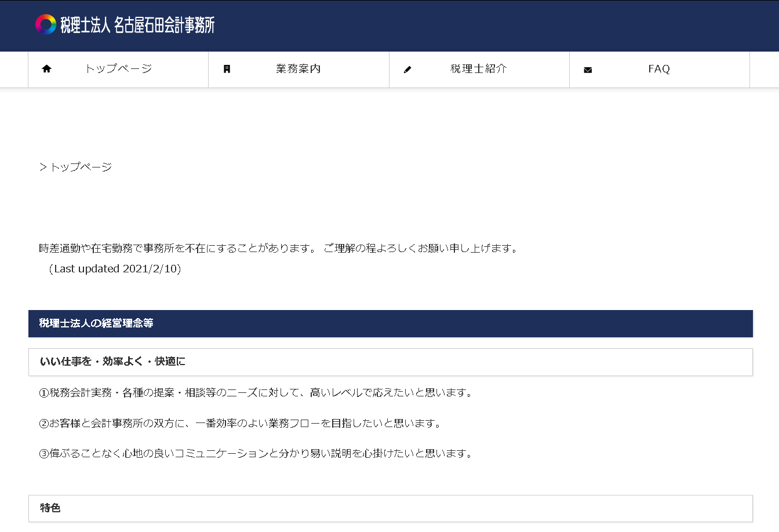Select the book icon next to 業務案内
This screenshot has height=532, width=779.
pos(227,68)
